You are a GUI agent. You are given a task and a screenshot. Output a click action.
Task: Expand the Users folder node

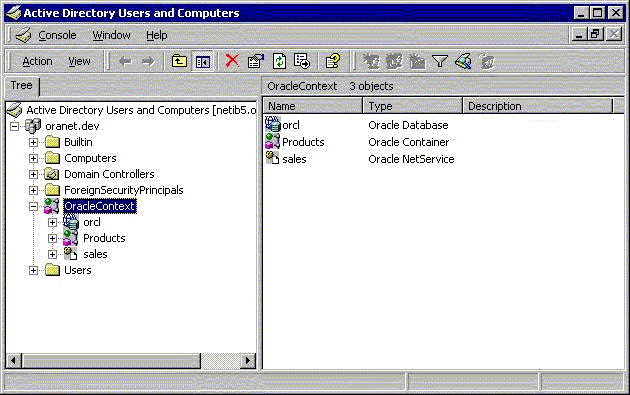click(33, 270)
